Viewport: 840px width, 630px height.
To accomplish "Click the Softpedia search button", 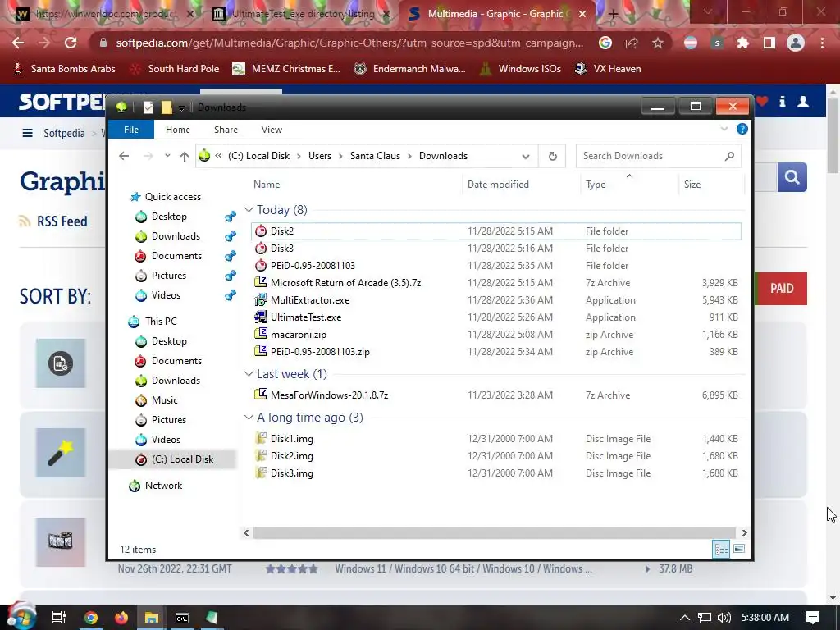I will click(792, 177).
